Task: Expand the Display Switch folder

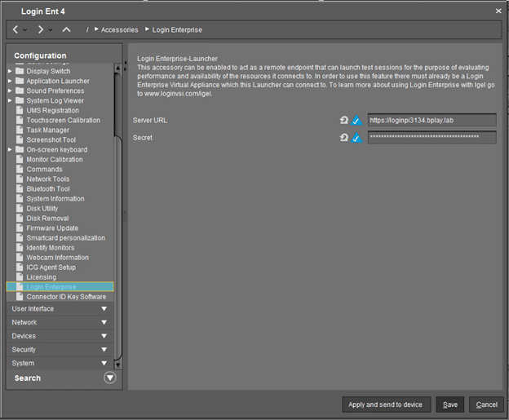Action: (10, 71)
